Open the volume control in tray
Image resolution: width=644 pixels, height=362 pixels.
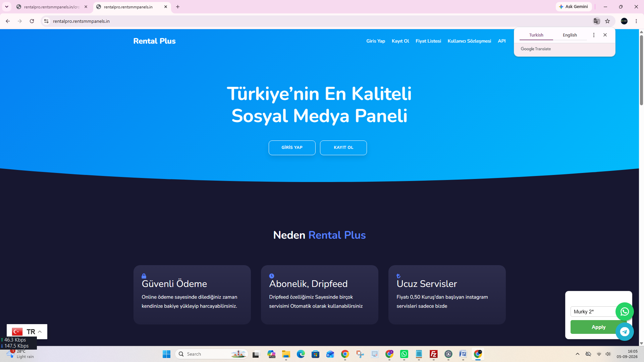click(608, 354)
